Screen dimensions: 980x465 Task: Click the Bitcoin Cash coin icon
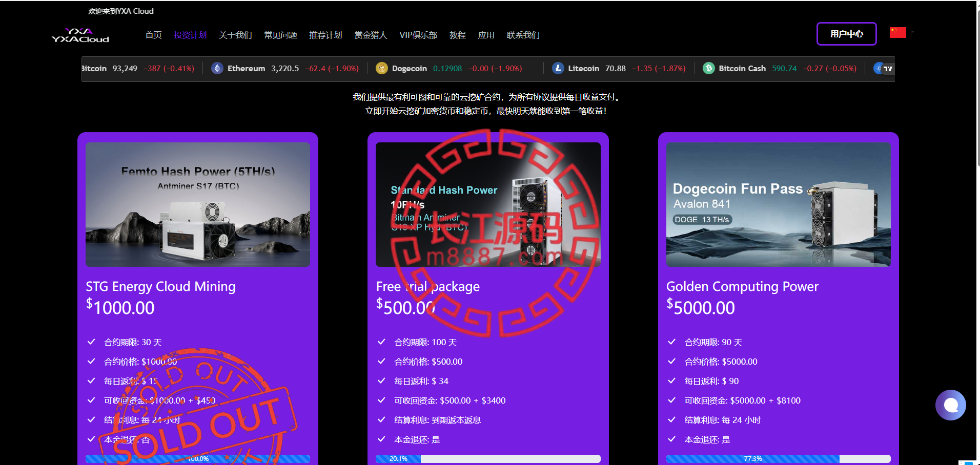point(708,68)
